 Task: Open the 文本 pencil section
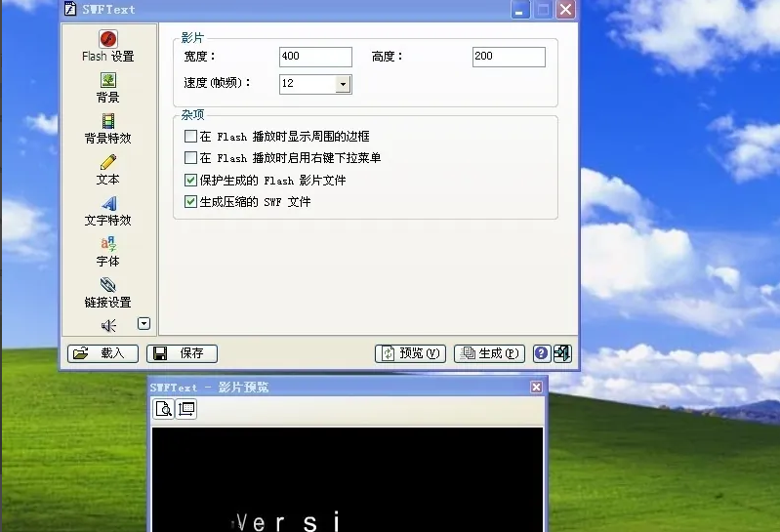point(108,170)
